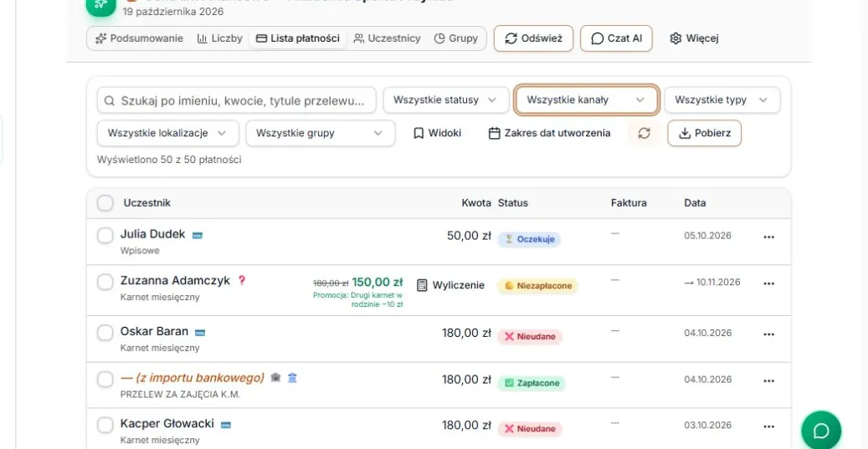The height and width of the screenshot is (449, 868).
Task: Click the Niezapłacone status badge
Action: [537, 286]
